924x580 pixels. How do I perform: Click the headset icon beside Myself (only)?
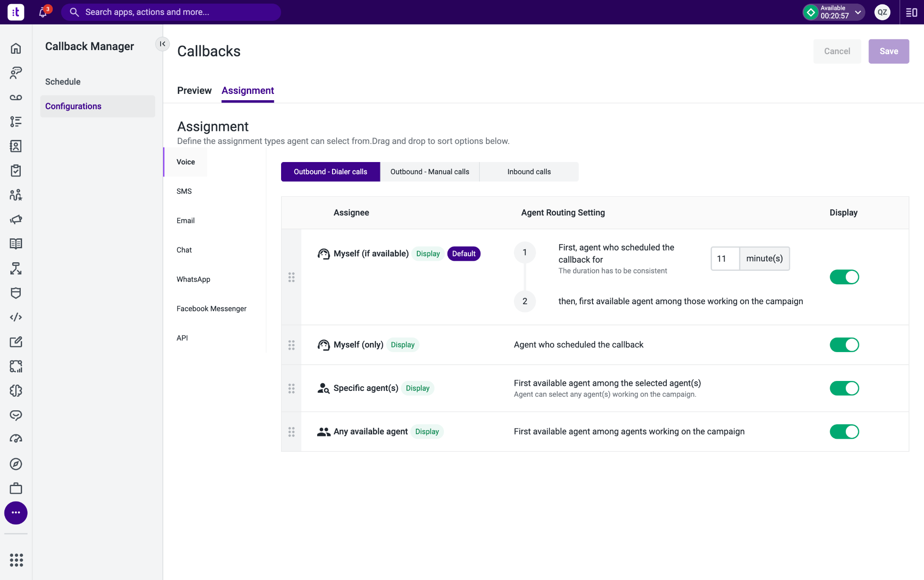323,345
